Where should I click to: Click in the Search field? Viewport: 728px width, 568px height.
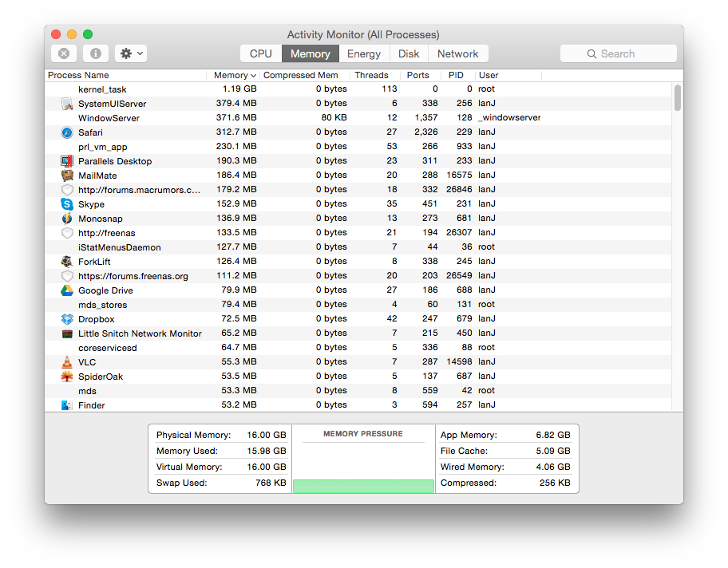(x=618, y=53)
